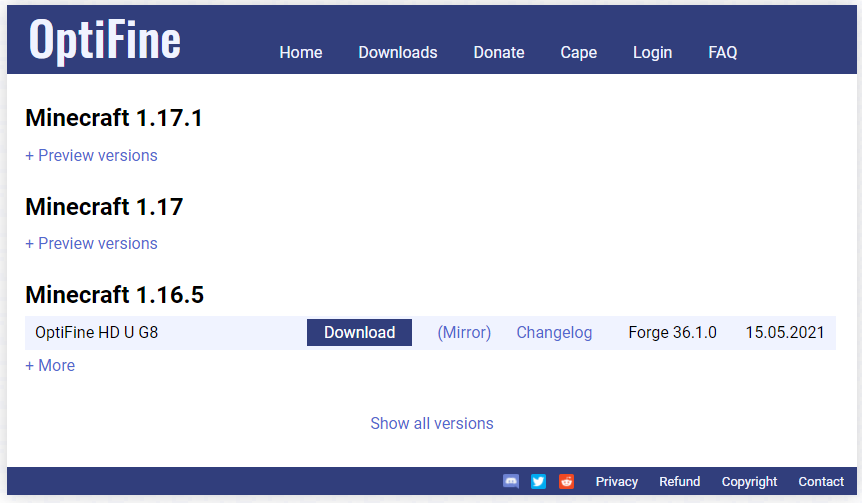Viewport: 862px width, 503px height.
Task: Expand Preview versions under Minecraft 1.17
Action: (91, 244)
